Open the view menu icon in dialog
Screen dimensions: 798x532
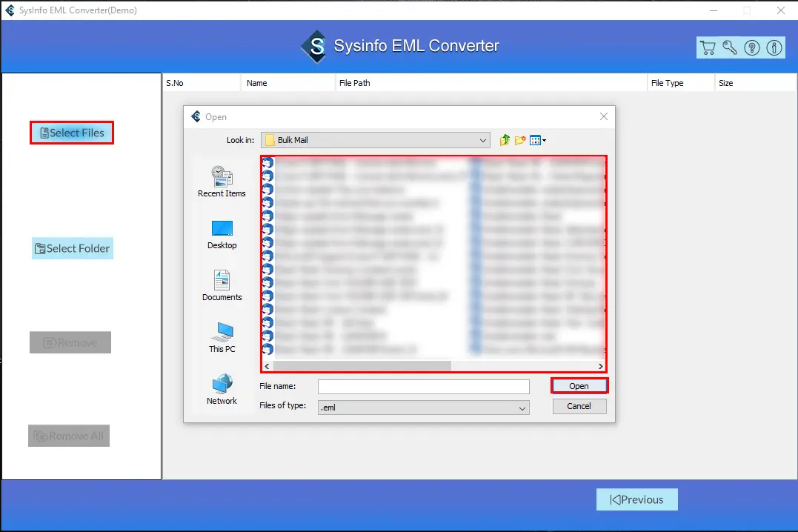click(537, 140)
